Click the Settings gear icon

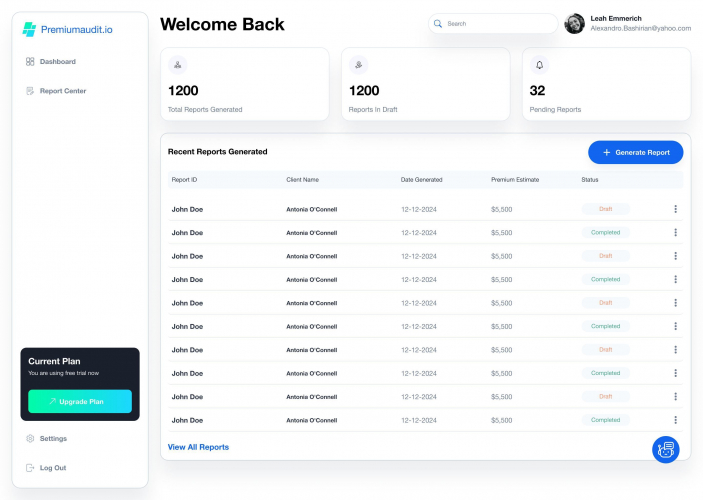point(30,439)
